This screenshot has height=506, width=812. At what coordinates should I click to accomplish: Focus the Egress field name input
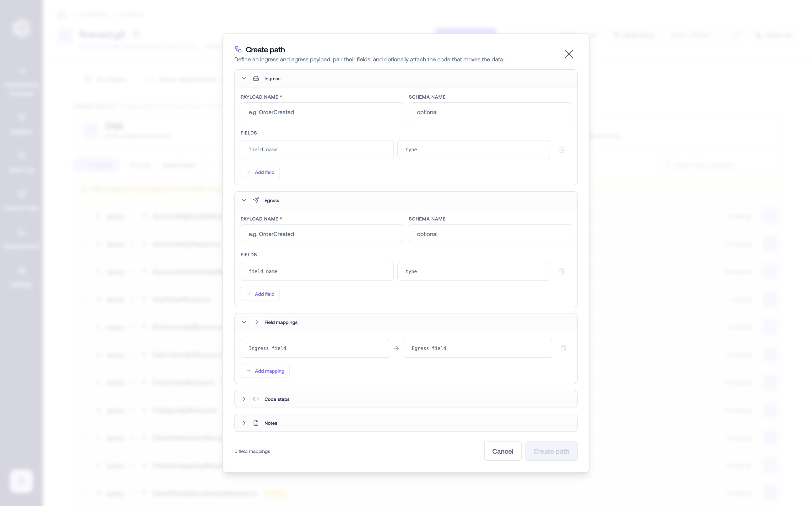point(317,271)
